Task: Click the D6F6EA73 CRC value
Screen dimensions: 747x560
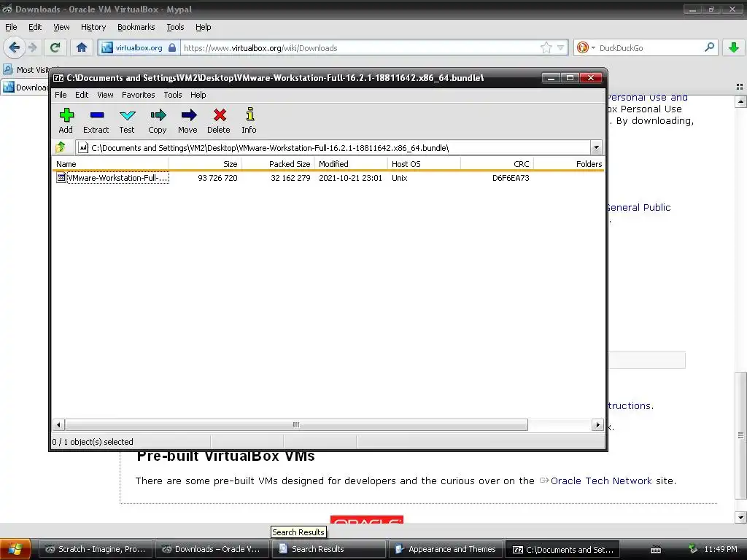Action: 511,178
